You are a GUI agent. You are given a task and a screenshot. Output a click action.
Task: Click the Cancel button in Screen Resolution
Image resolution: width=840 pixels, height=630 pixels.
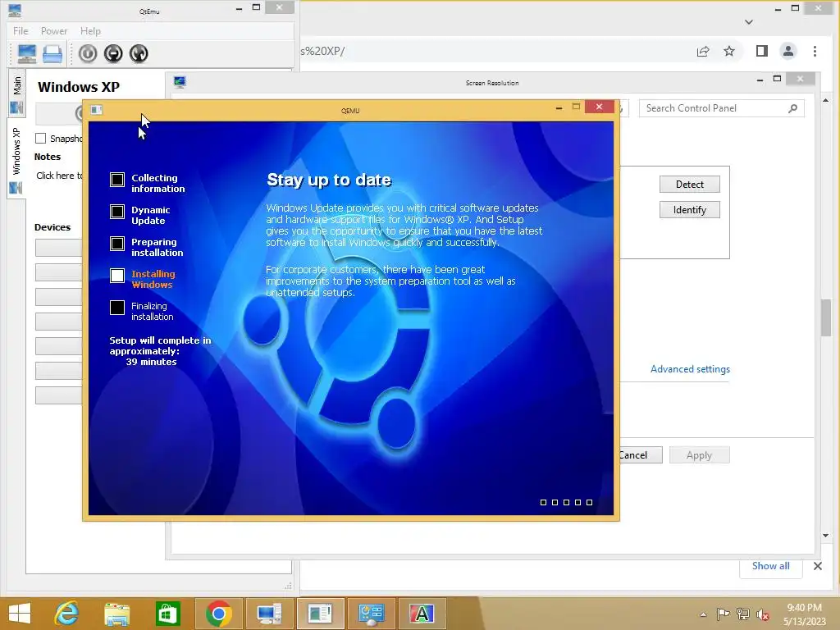click(x=640, y=455)
